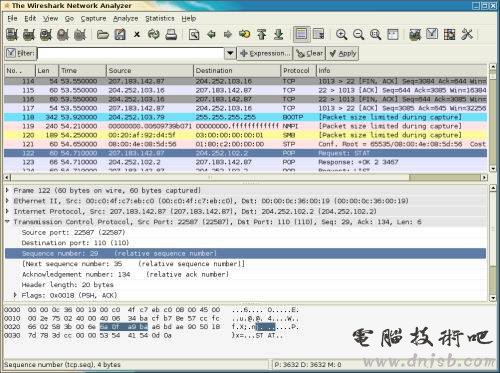500x373 pixels.
Task: Select packet 119 NMPI row
Action: [246, 126]
